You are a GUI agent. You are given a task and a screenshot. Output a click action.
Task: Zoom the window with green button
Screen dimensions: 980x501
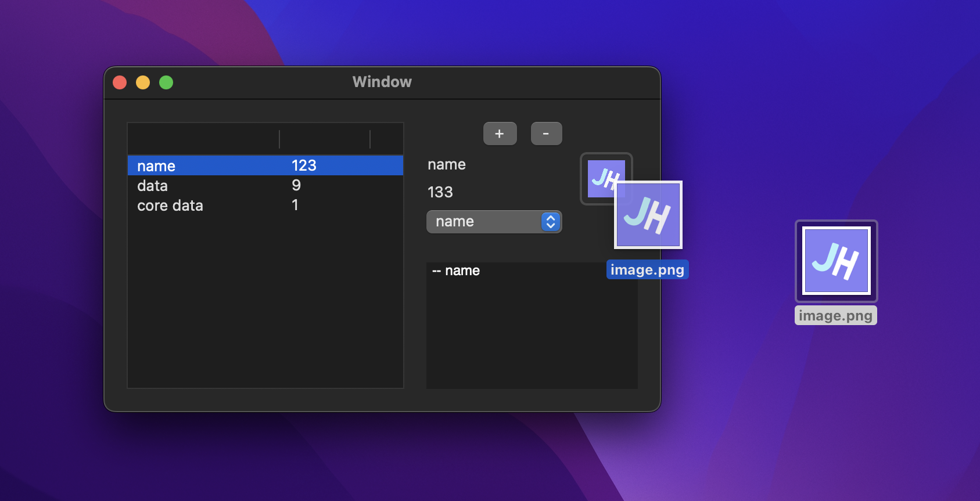coord(166,82)
